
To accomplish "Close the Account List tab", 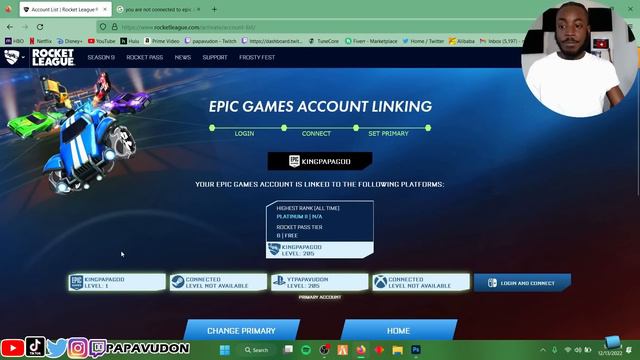I will (105, 9).
